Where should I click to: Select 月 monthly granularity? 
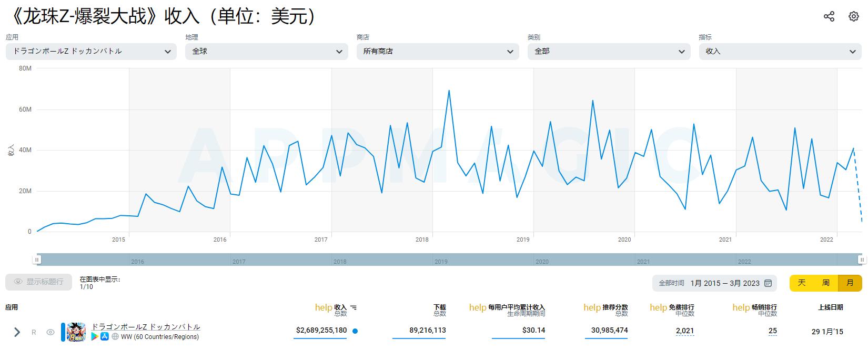pyautogui.click(x=850, y=283)
